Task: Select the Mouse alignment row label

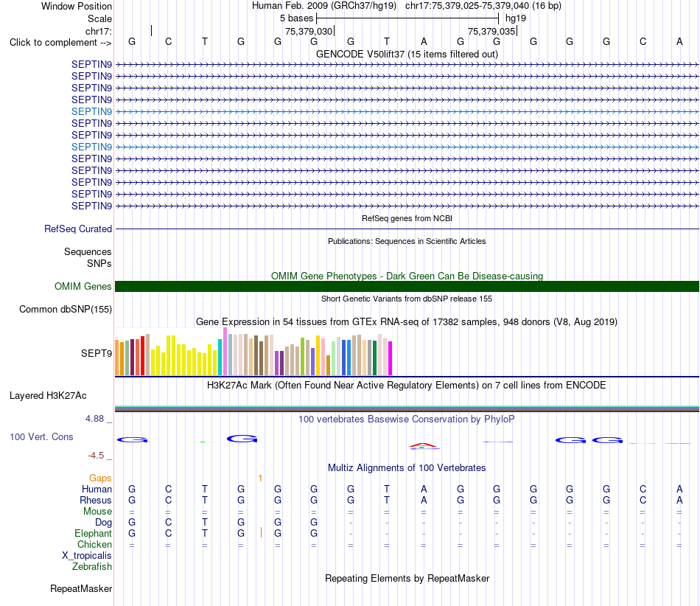Action: pyautogui.click(x=97, y=512)
